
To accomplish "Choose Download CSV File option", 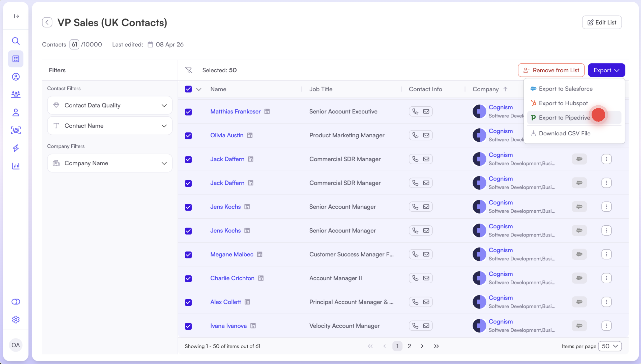I will click(x=564, y=133).
